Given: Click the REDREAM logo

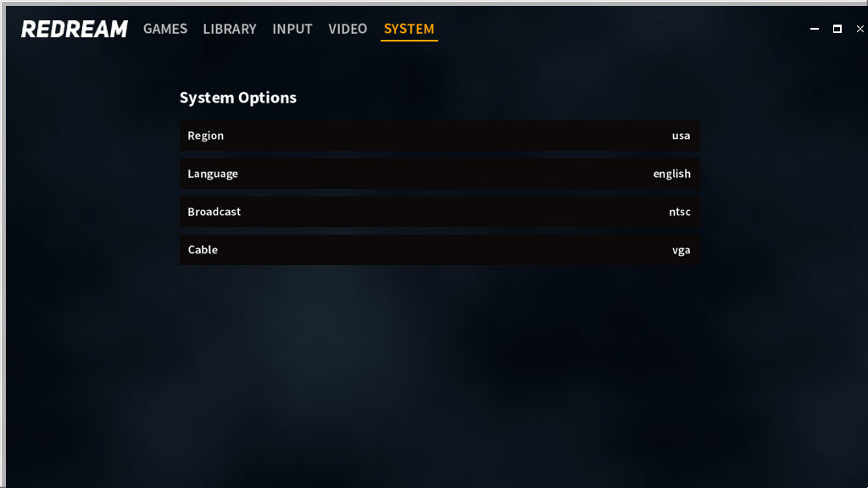Looking at the screenshot, I should pos(74,29).
